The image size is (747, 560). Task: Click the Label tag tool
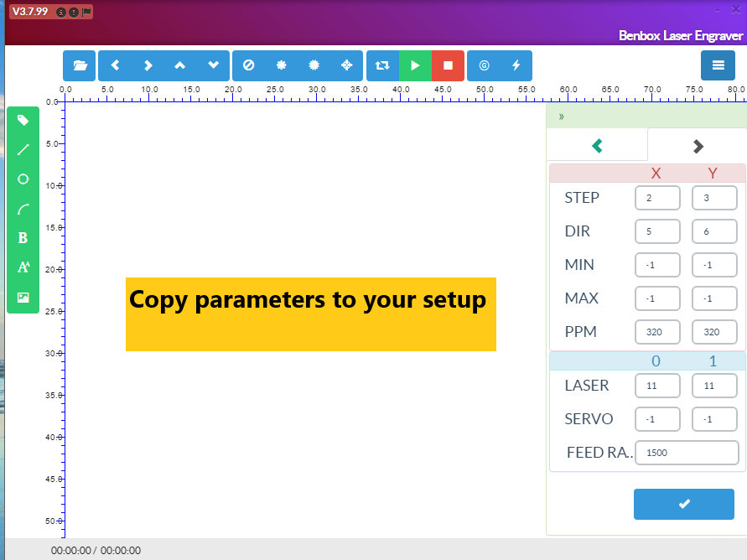(23, 120)
